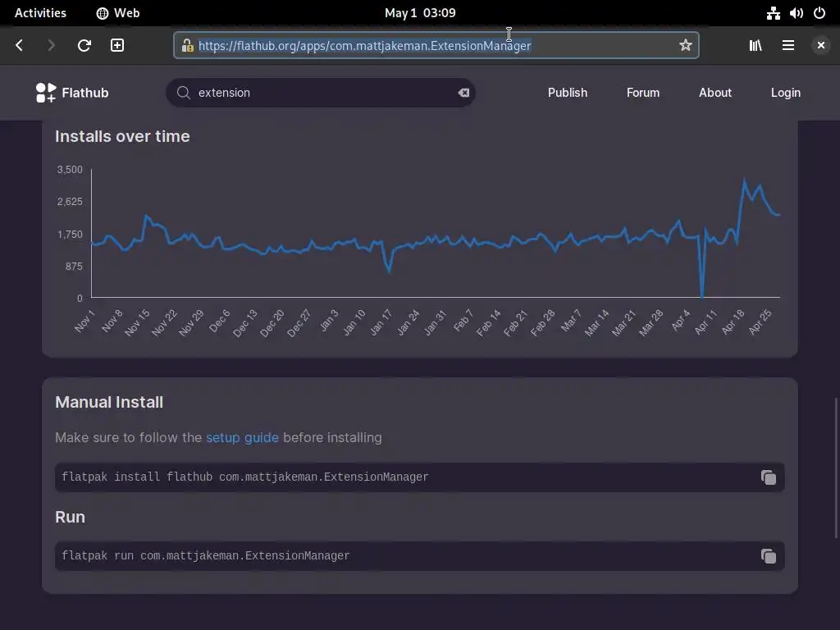
Task: Open the date and time clock
Action: [420, 13]
